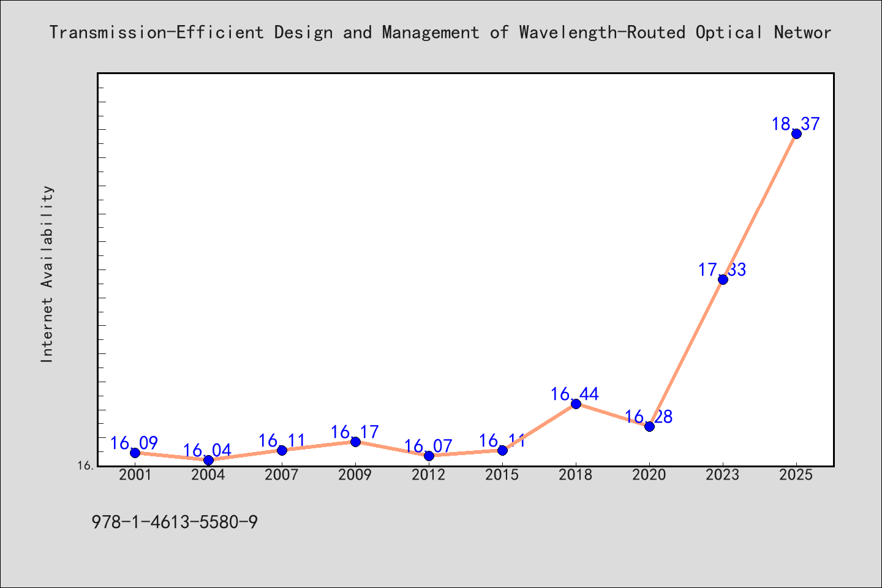Click the 2020 x-axis label
The image size is (882, 588).
click(649, 475)
